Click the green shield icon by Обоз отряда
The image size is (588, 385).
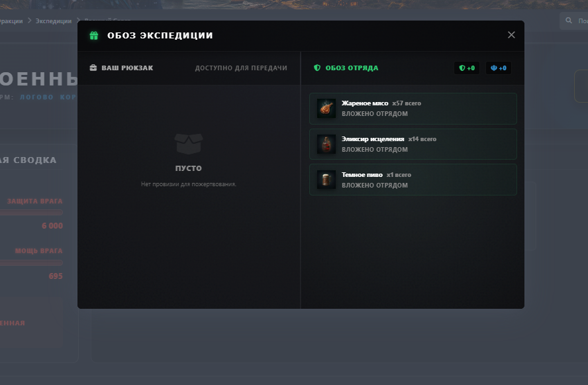click(x=317, y=68)
